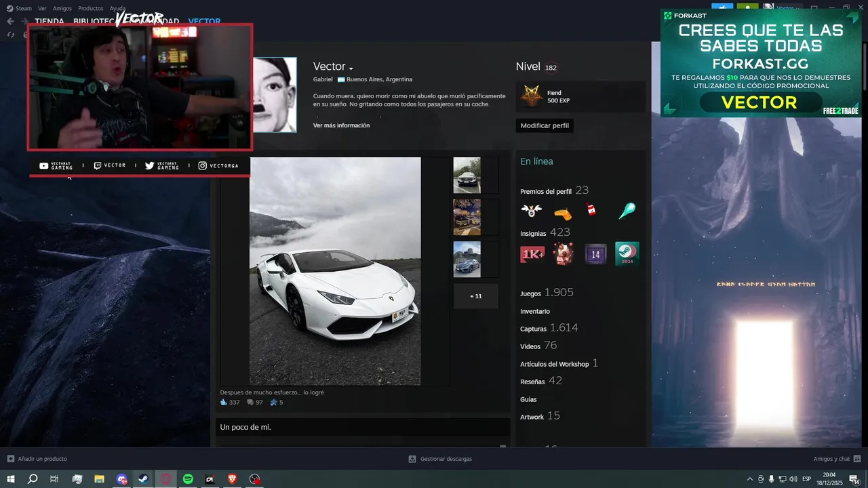Click the microphone tray icon

coord(772,479)
